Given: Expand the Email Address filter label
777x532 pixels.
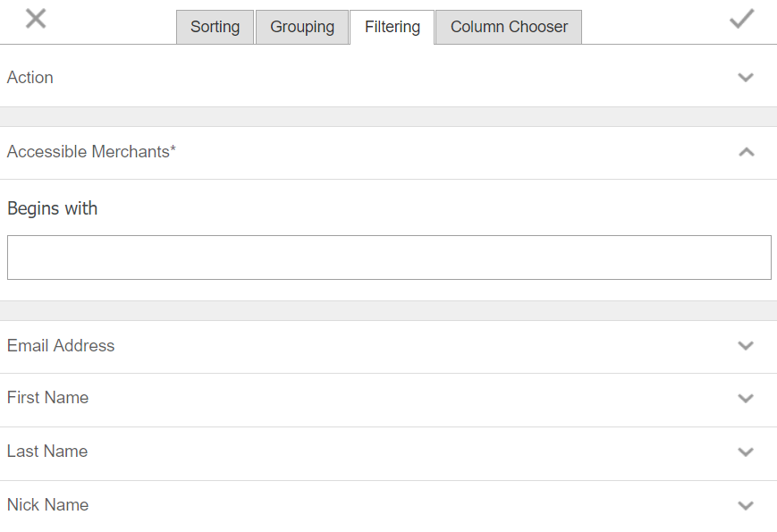Looking at the screenshot, I should [x=61, y=346].
